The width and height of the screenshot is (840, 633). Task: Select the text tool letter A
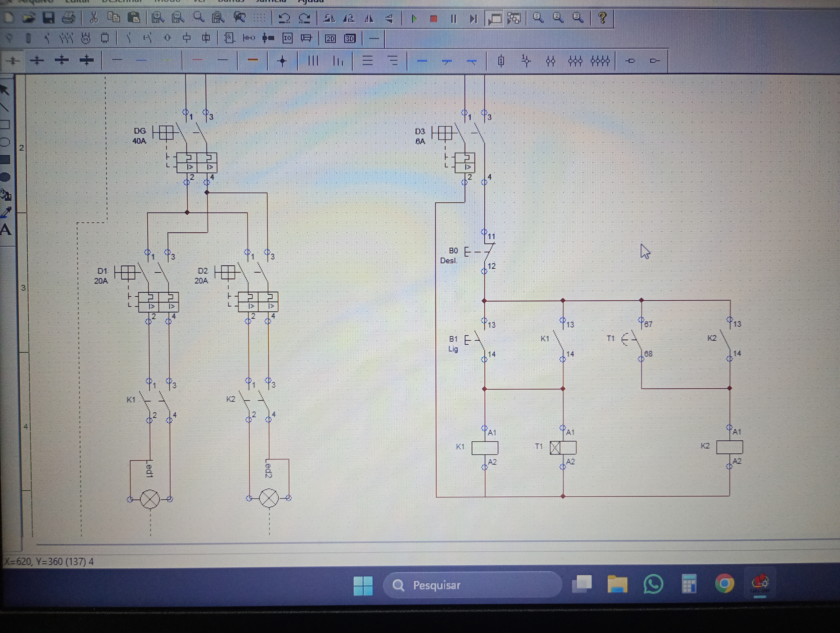6,230
